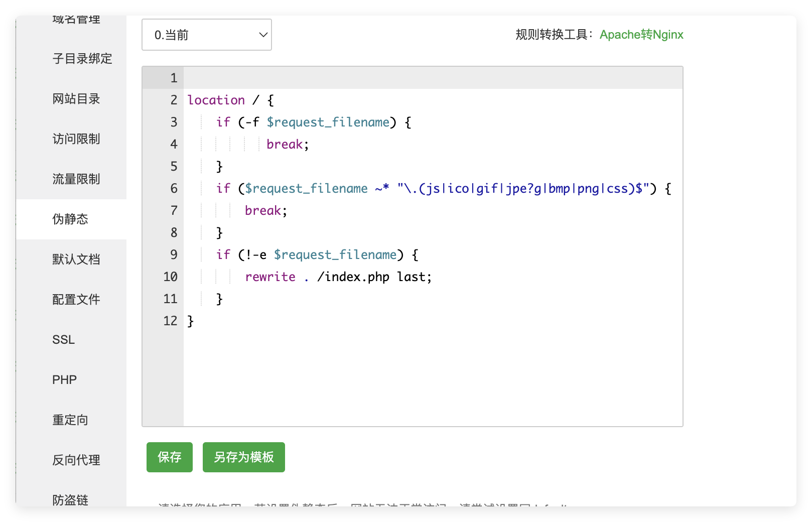812x522 pixels.
Task: Click the 'break;' statement on line 7
Action: 266,210
